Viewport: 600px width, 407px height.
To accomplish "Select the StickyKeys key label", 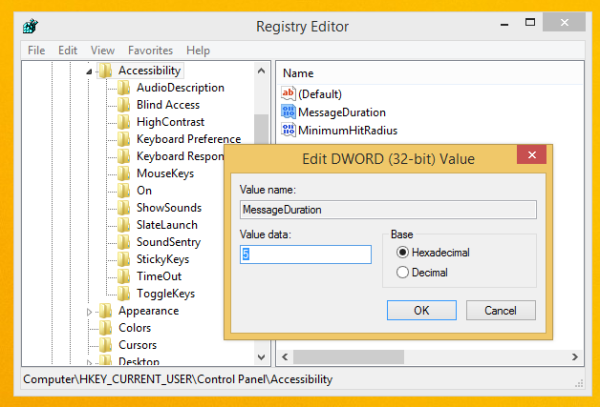I will [163, 259].
